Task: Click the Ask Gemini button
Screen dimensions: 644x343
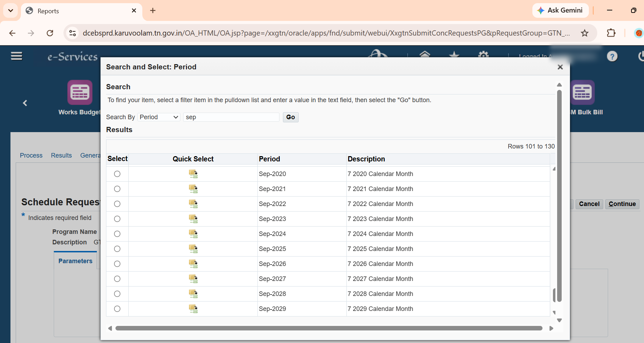Action: pos(560,10)
